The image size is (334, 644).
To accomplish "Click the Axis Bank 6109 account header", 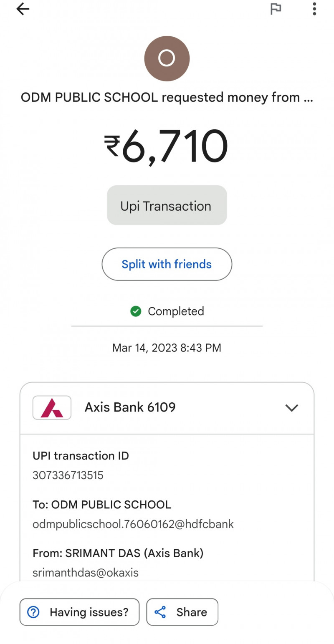I will (130, 407).
